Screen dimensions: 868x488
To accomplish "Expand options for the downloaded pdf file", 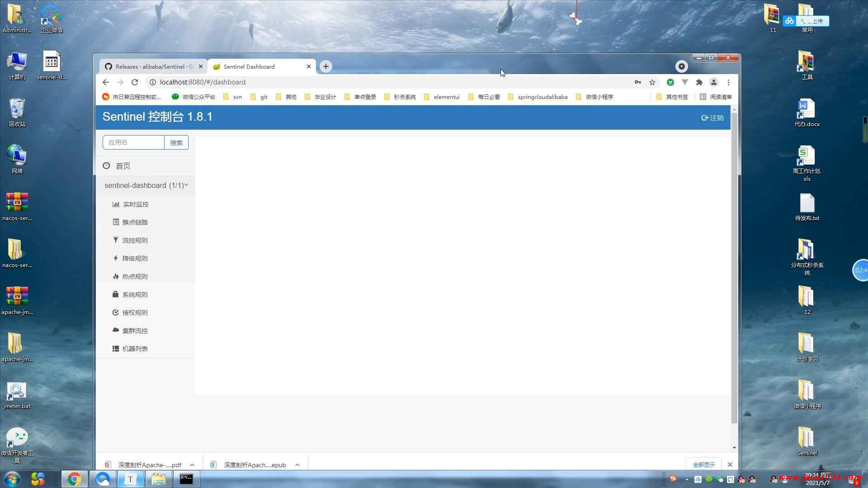I will click(192, 465).
